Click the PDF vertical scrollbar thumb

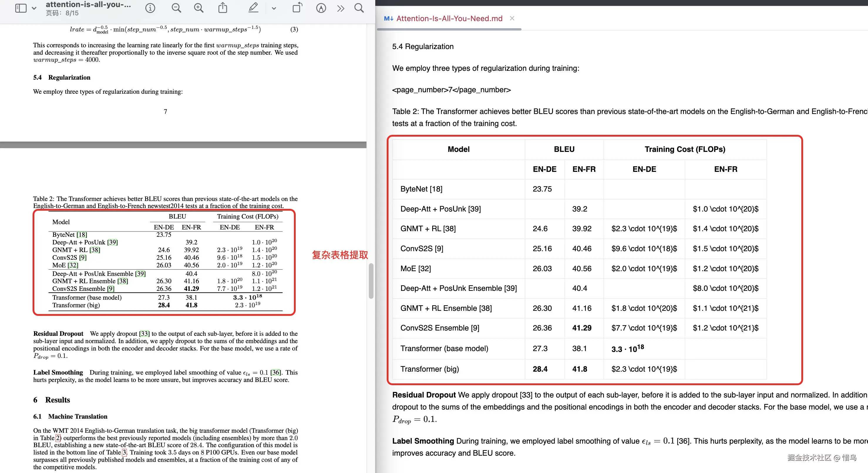[371, 281]
